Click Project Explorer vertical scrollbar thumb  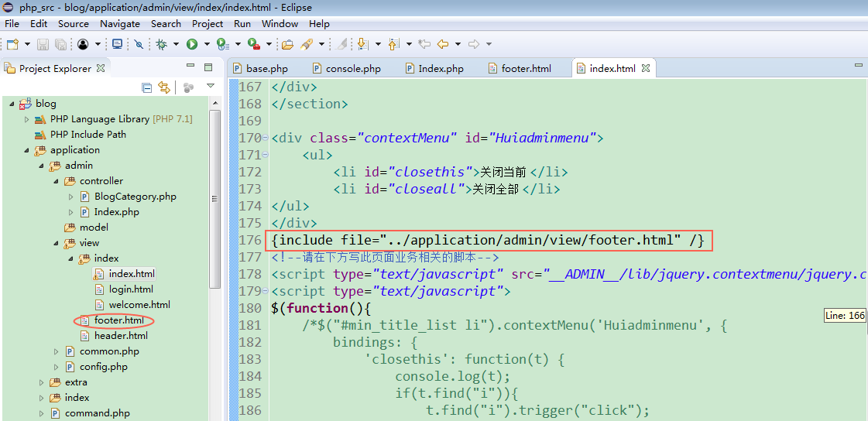pyautogui.click(x=215, y=199)
